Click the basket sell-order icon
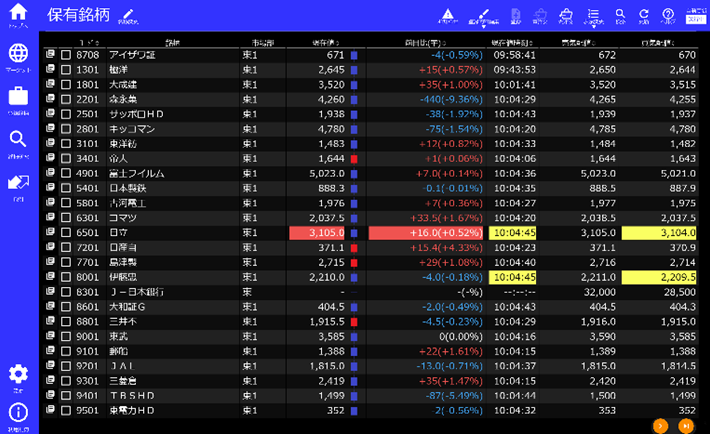The image size is (710, 434). 566,16
